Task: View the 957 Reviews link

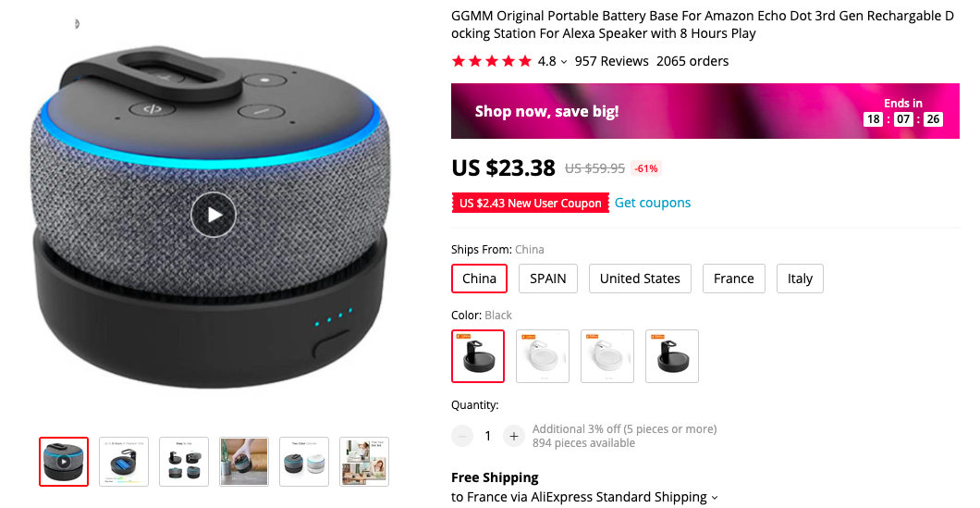Action: (x=612, y=61)
